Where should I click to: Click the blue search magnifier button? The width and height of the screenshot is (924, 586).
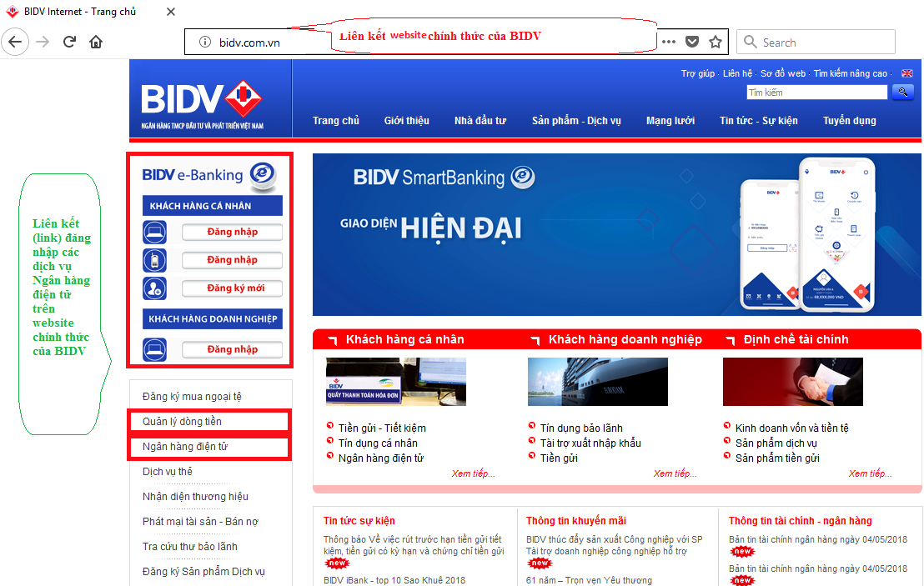(x=903, y=92)
